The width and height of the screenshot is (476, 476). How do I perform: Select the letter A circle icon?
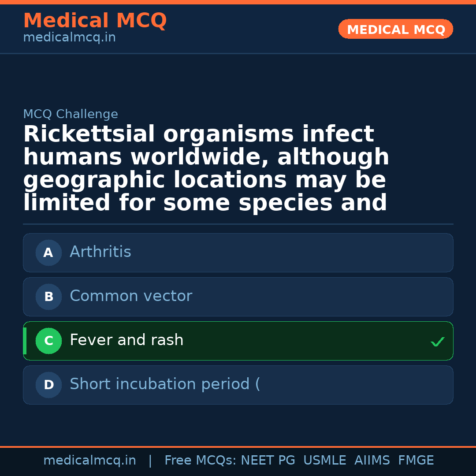pos(48,253)
